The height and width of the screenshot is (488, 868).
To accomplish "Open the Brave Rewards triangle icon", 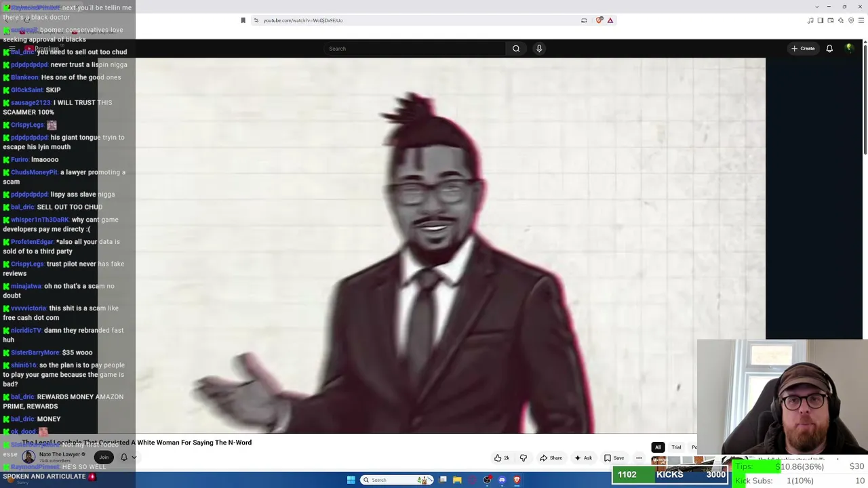I will [x=610, y=20].
